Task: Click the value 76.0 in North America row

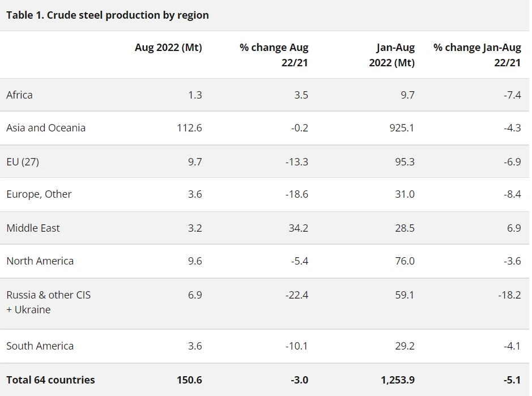Action: point(405,261)
